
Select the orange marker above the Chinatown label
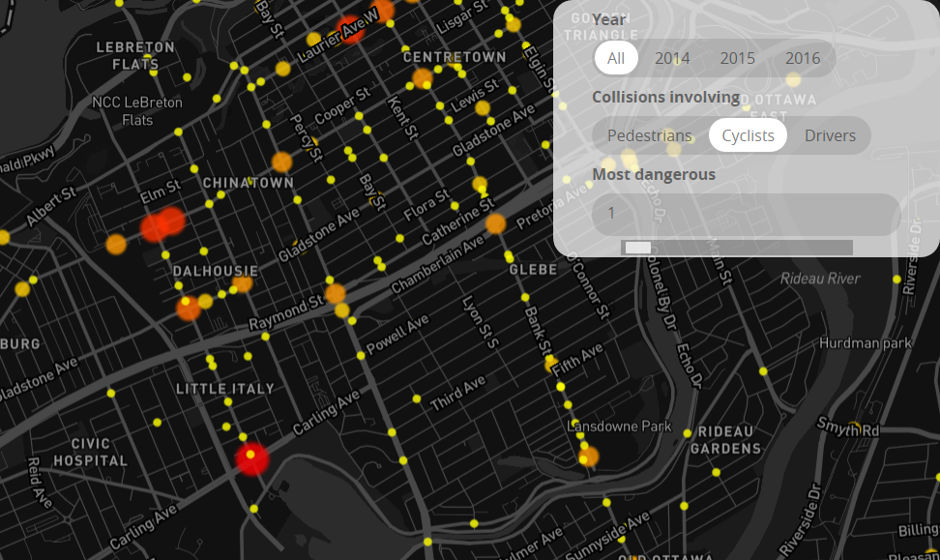[x=281, y=162]
